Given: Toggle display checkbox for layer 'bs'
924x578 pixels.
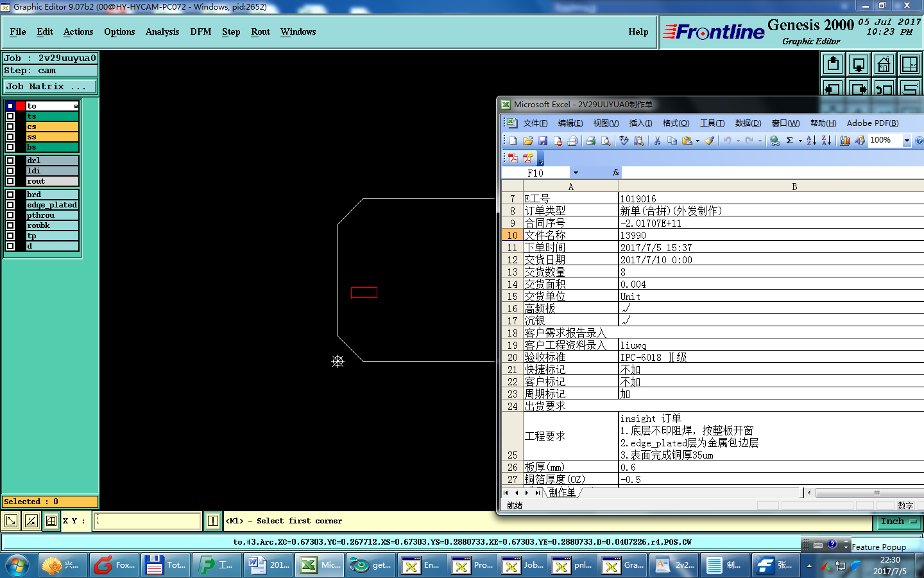Looking at the screenshot, I should coord(10,147).
